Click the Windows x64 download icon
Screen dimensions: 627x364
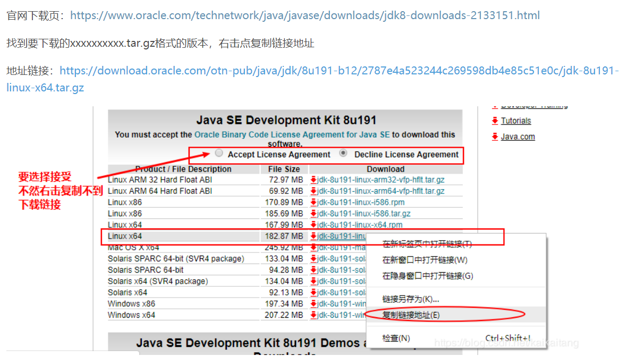[313, 315]
